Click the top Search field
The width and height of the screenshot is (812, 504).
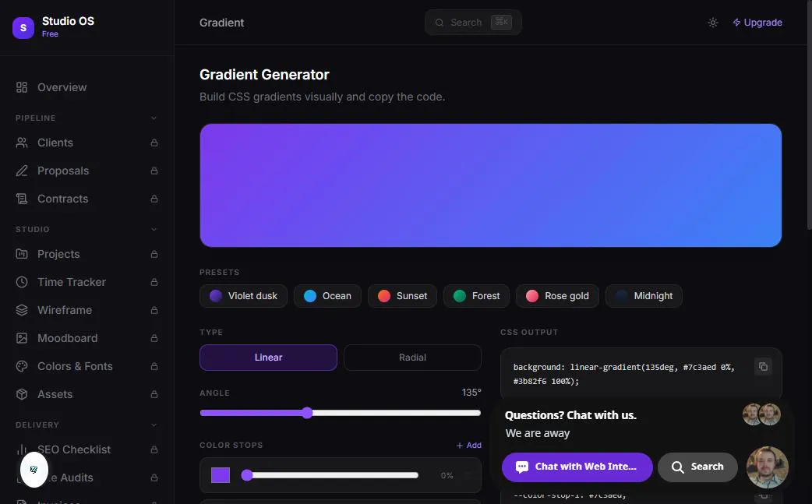[473, 23]
